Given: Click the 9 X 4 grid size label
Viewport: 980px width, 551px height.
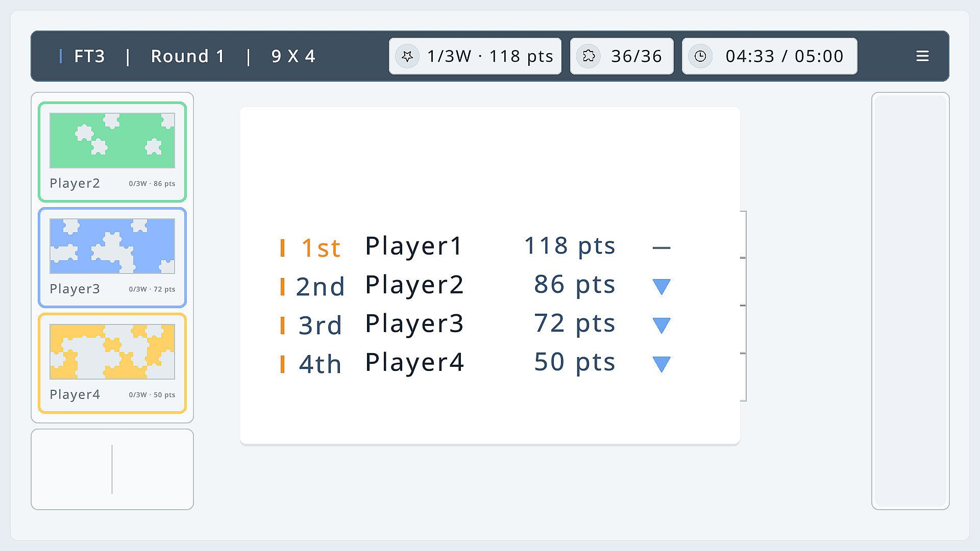Looking at the screenshot, I should pos(293,56).
